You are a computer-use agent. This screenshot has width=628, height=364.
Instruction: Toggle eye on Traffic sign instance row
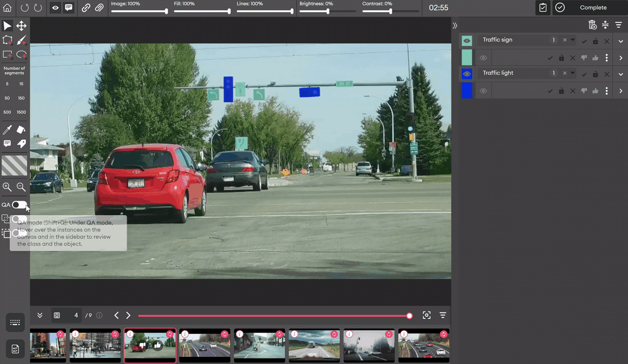tap(483, 58)
